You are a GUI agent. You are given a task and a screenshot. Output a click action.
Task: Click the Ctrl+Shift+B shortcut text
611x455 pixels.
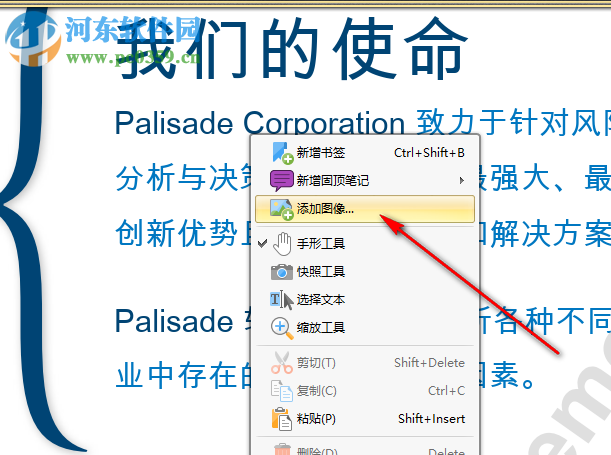click(x=429, y=153)
